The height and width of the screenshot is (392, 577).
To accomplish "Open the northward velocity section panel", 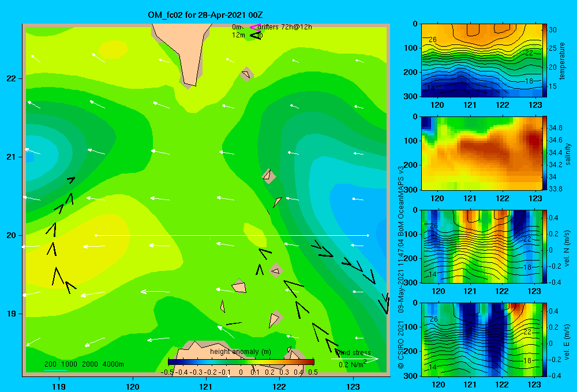I will [x=481, y=246].
